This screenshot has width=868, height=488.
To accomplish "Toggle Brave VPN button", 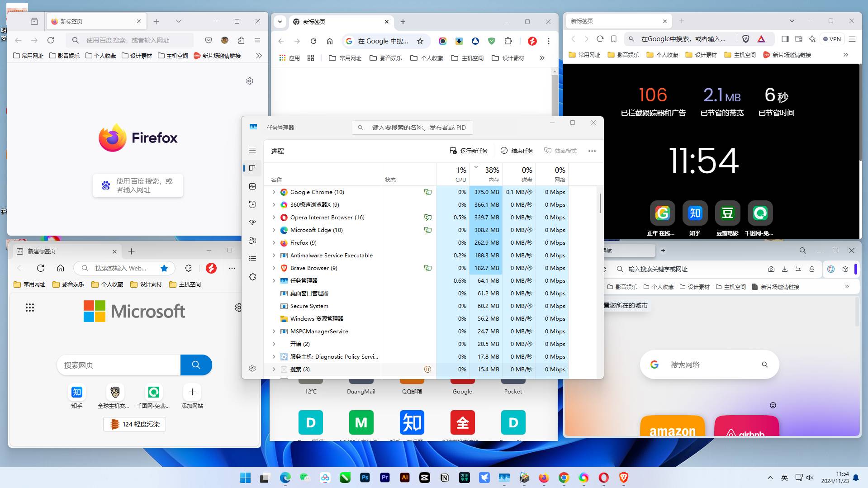I will pos(831,39).
